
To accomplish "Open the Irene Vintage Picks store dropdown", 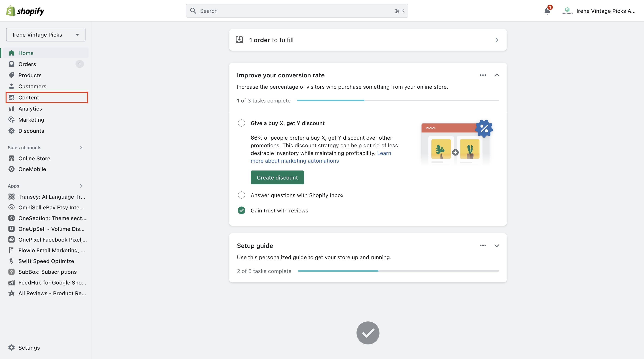I will coord(46,34).
